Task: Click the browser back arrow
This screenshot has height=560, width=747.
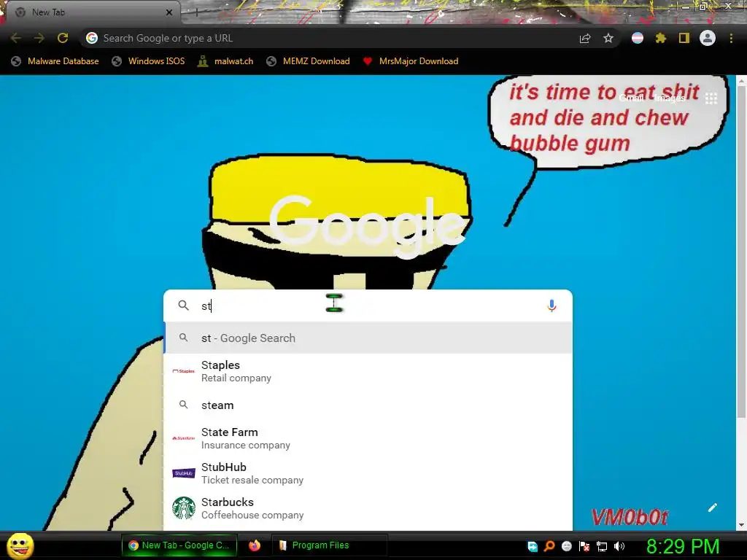Action: (15, 38)
